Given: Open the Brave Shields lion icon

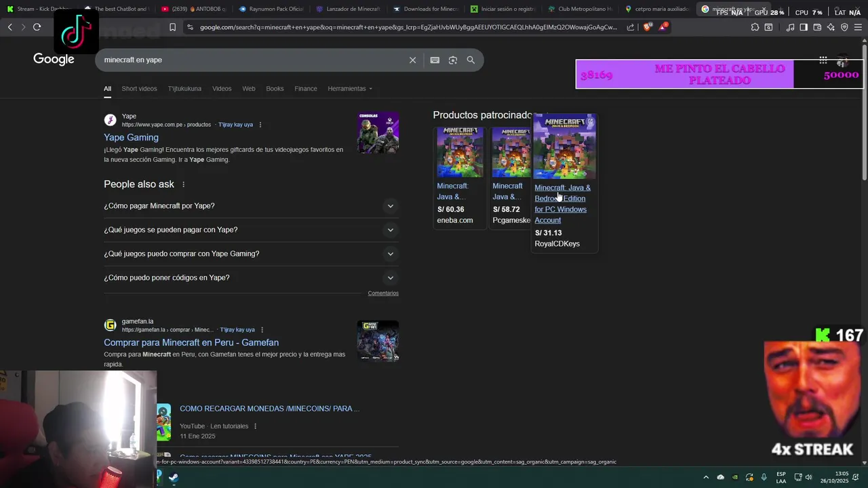Looking at the screenshot, I should (648, 27).
